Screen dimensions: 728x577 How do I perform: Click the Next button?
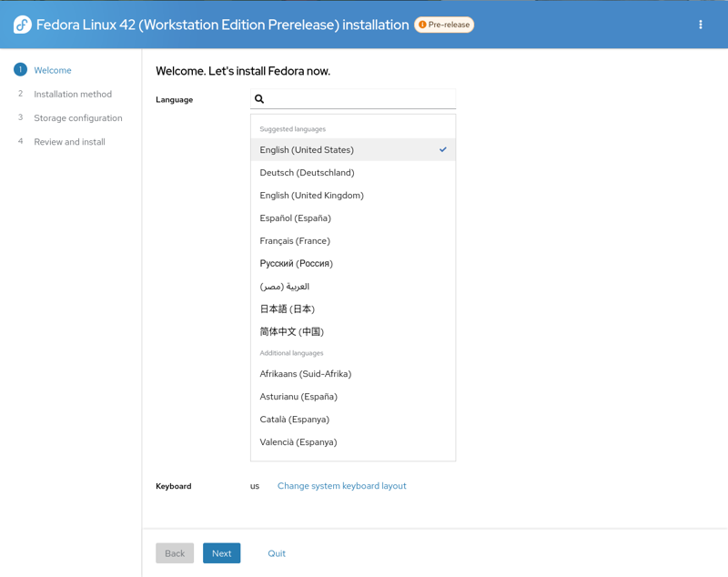pos(221,552)
